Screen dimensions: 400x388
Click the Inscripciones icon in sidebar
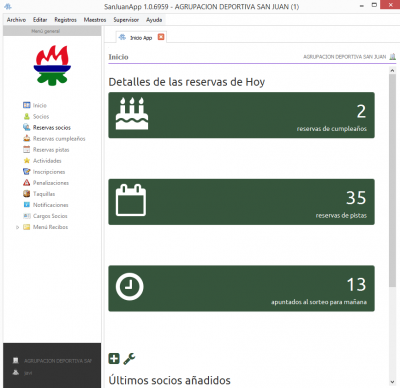pos(27,172)
